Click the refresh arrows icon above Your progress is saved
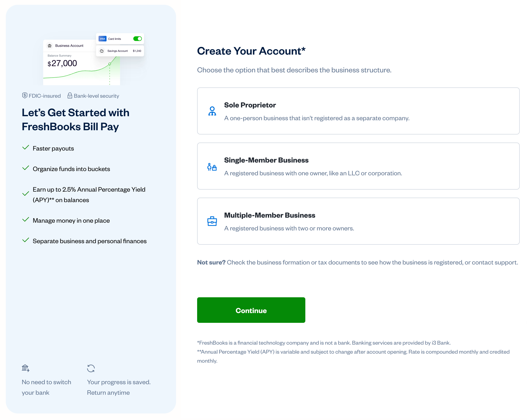The width and height of the screenshot is (527, 420). coord(91,368)
